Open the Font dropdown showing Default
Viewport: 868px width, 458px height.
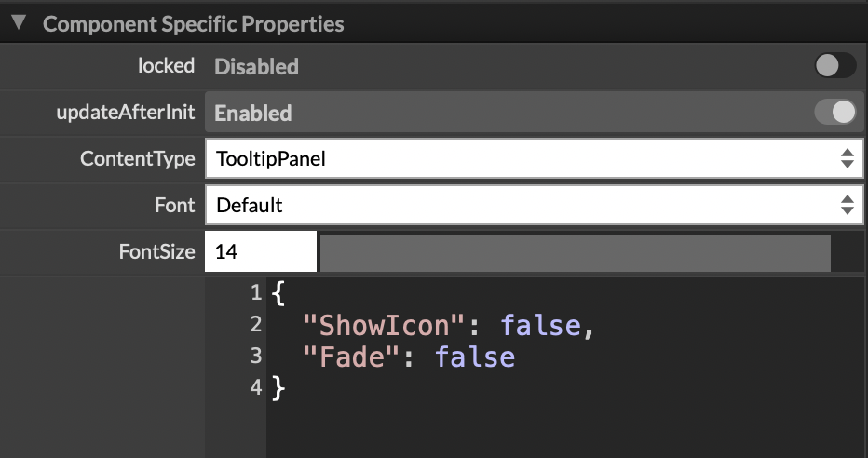(532, 205)
